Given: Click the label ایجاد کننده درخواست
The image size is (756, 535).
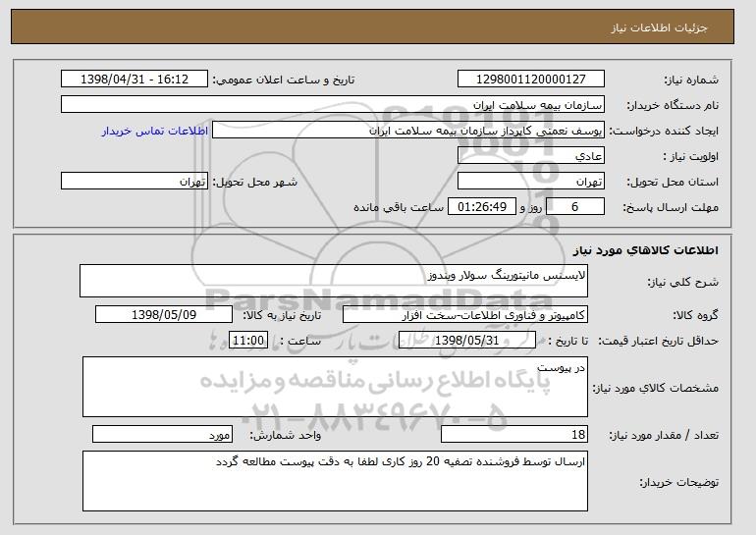Looking at the screenshot, I should 664,131.
